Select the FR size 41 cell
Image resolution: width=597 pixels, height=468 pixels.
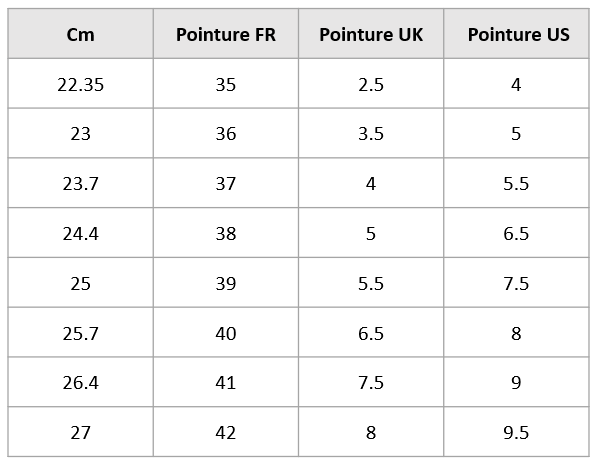226,382
